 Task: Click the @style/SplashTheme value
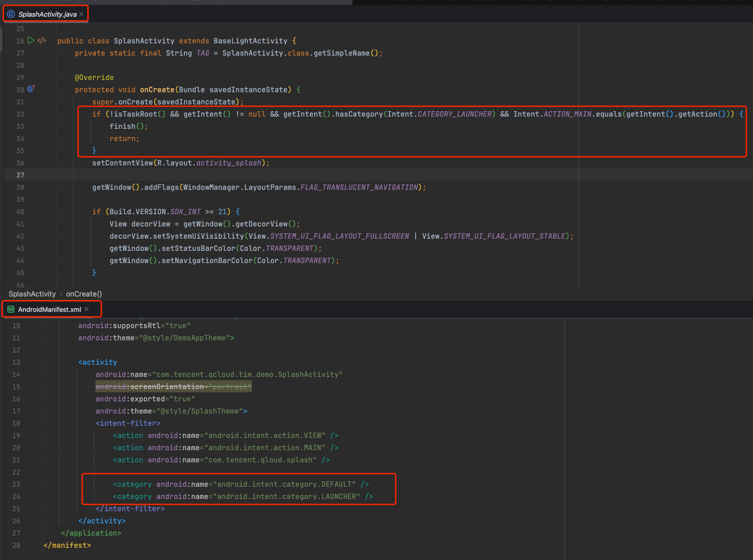pos(199,411)
